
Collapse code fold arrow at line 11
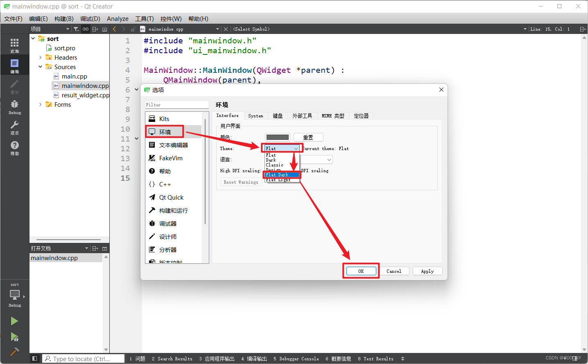(136, 139)
